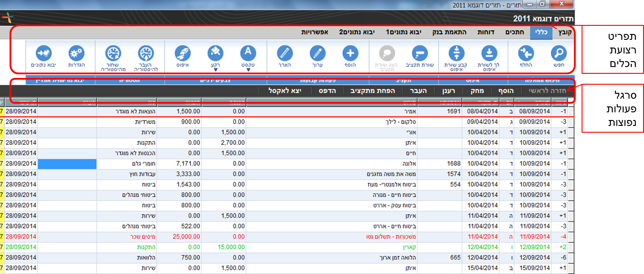Switch to the חתכים ribbon tab

[515, 33]
